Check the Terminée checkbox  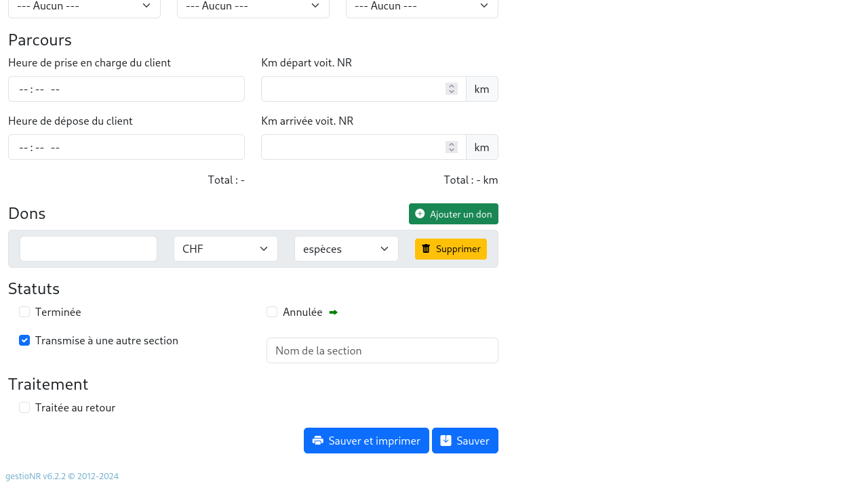point(24,312)
